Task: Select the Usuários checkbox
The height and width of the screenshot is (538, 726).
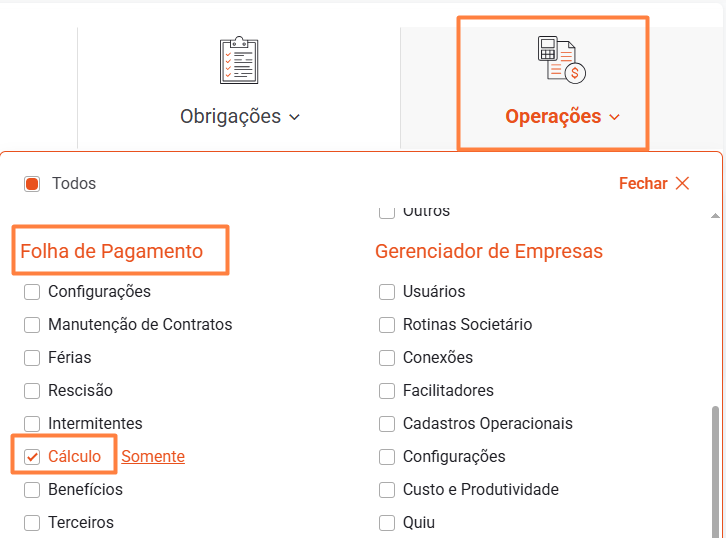Action: point(387,292)
